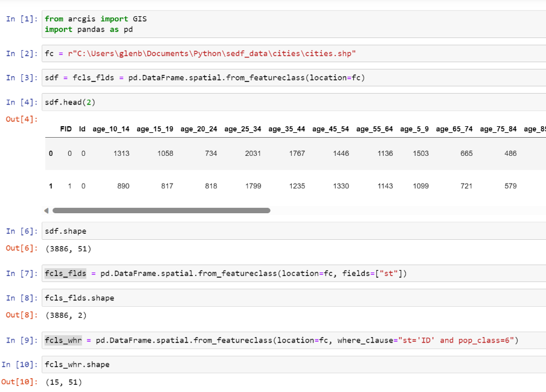Select the cell defining the fc shapefile path
The height and width of the screenshot is (392, 546).
pyautogui.click(x=290, y=54)
